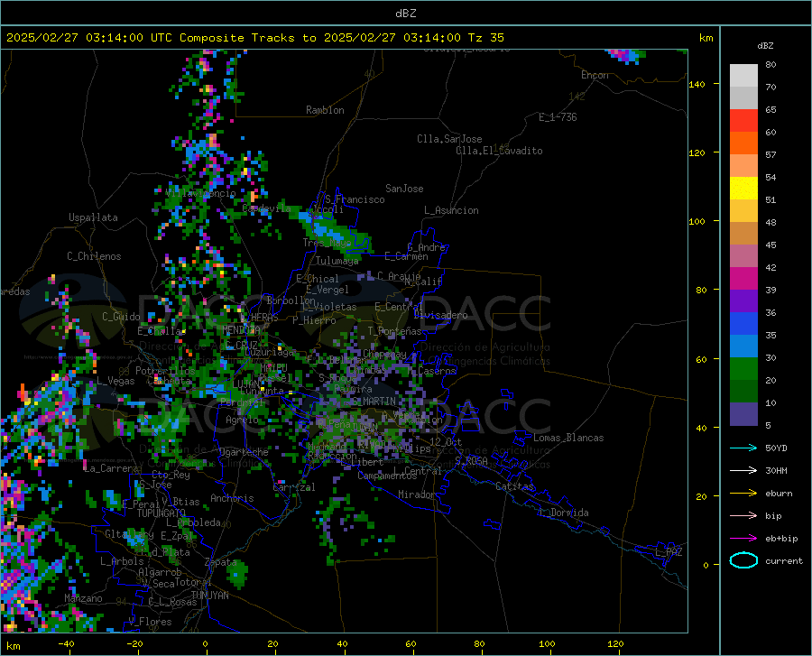
Task: Click the pink bip arrow icon
Action: (x=743, y=516)
